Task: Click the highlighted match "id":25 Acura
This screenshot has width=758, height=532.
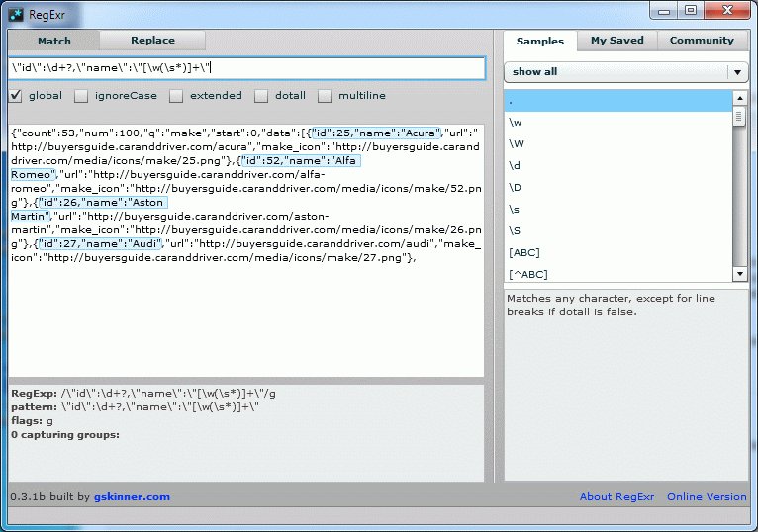Action: (x=377, y=133)
